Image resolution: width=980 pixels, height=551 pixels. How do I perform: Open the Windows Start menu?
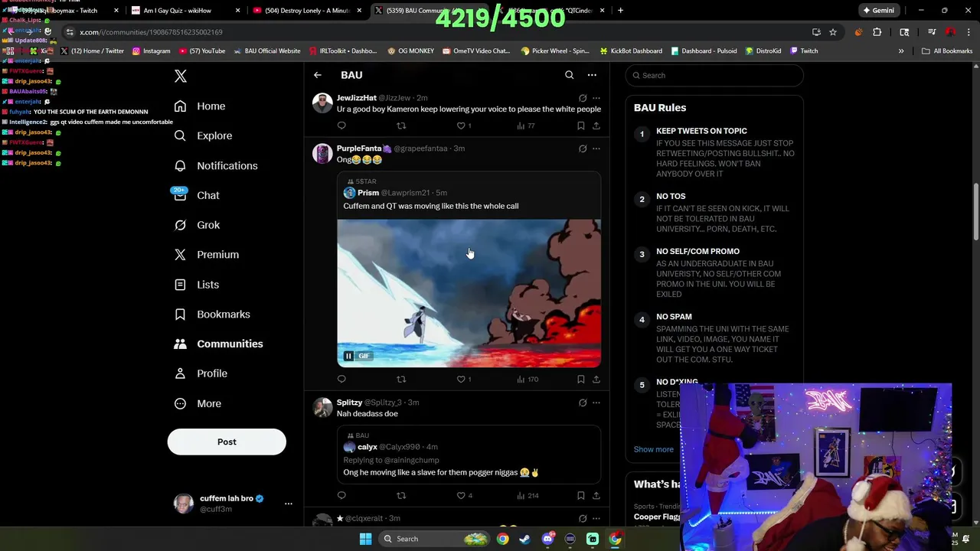pyautogui.click(x=366, y=539)
